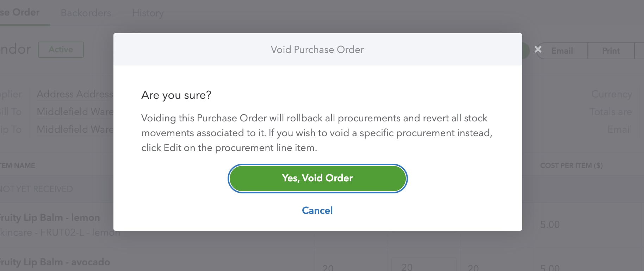Close the Void Purchase Order dialog
Screen dimensions: 644x271
tap(538, 49)
